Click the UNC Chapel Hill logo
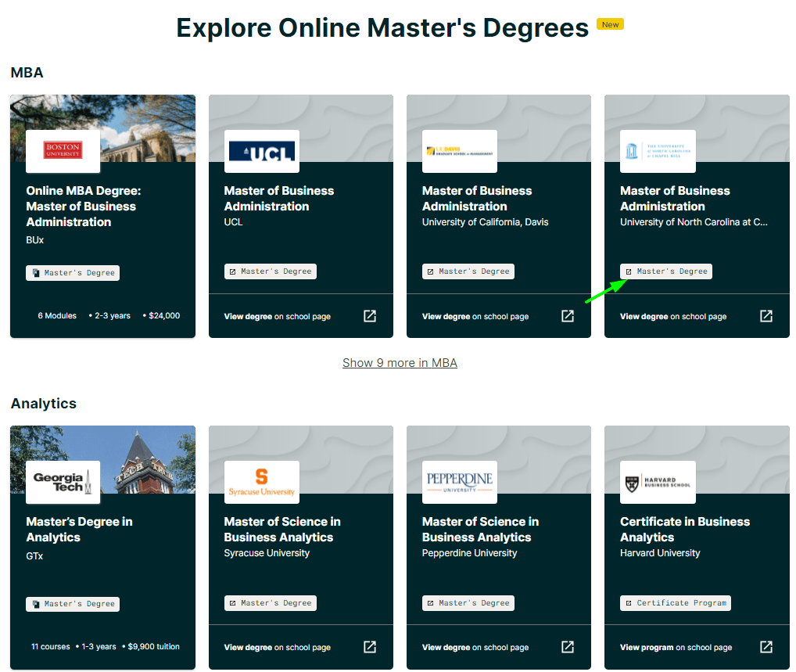The height and width of the screenshot is (672, 796). click(658, 151)
